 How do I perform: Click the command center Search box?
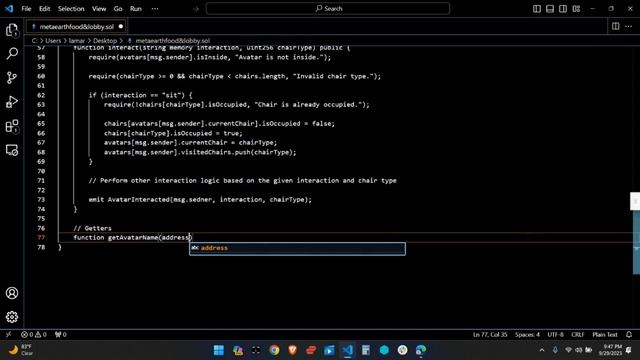[x=328, y=9]
